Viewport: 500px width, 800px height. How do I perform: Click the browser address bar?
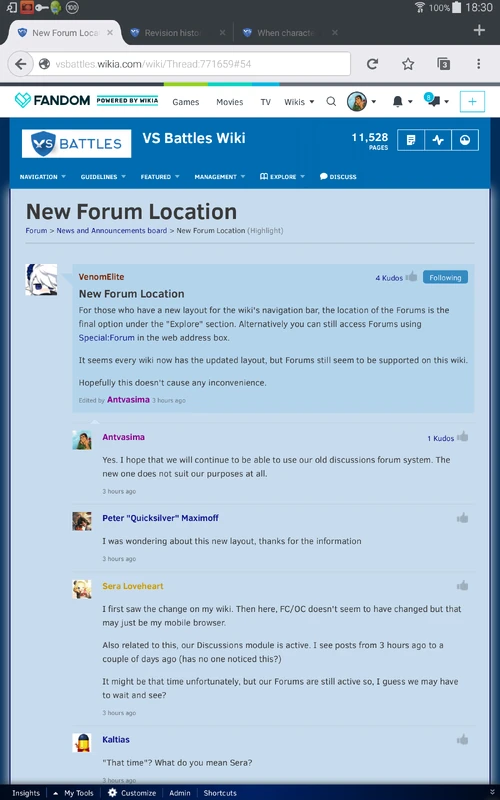189,64
